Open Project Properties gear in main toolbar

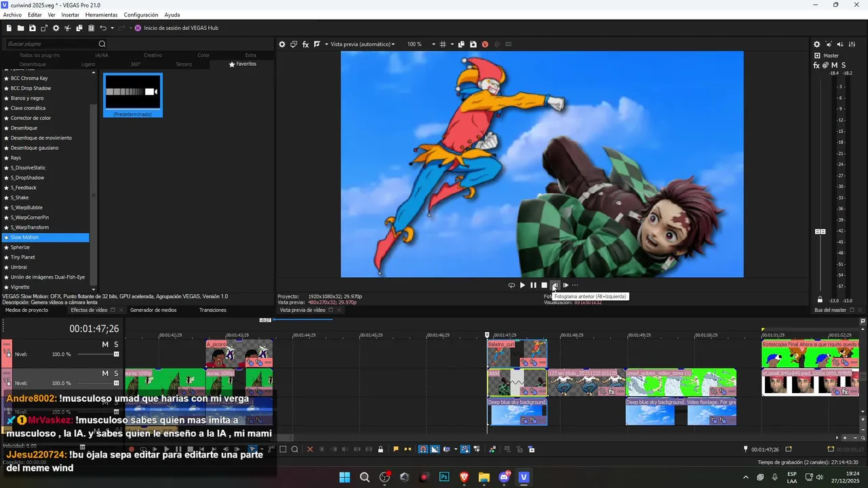56,28
